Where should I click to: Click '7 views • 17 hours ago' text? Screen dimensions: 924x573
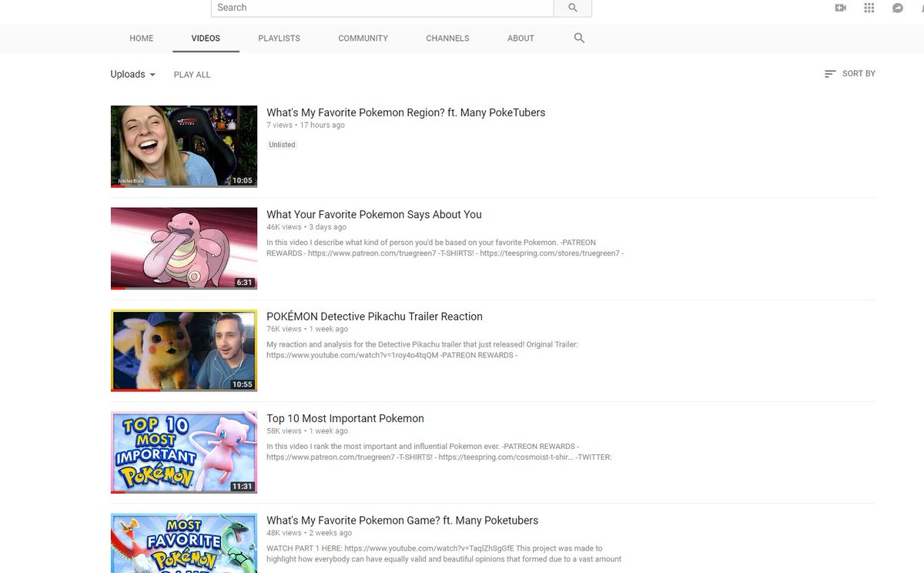306,125
